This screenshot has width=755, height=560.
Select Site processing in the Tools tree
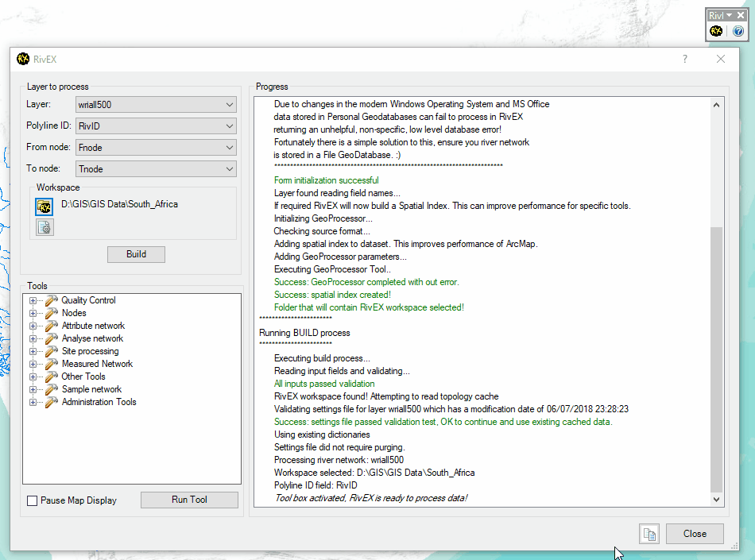coord(91,351)
